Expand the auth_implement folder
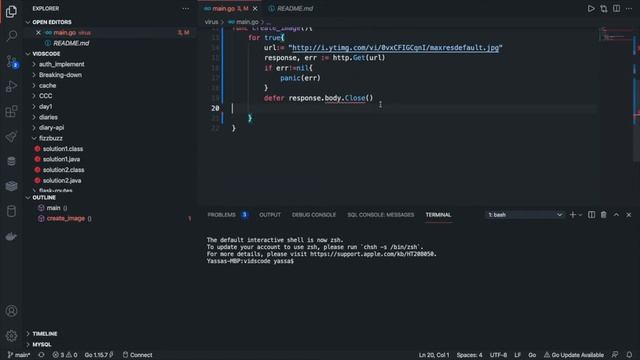 tap(61, 64)
